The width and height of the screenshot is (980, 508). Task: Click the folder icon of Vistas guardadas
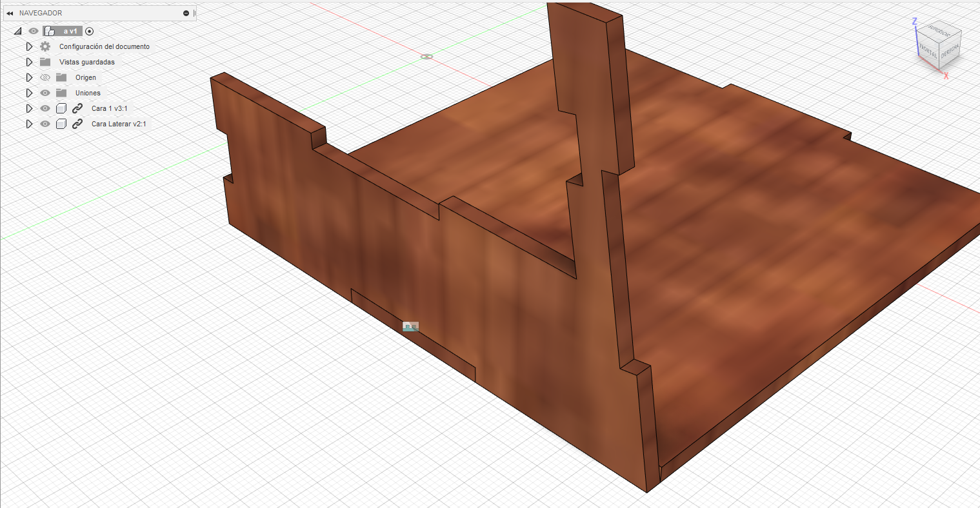[45, 62]
